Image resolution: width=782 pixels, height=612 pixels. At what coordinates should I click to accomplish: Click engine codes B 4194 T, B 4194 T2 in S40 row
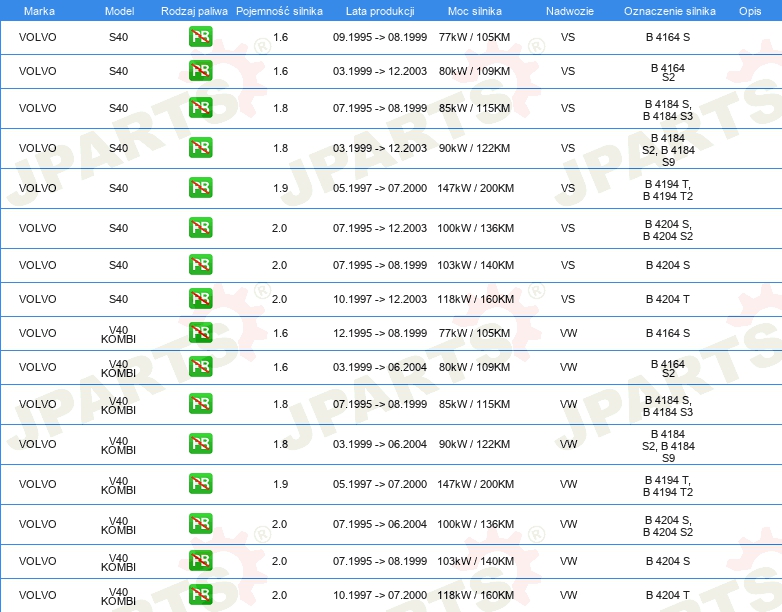tap(668, 190)
